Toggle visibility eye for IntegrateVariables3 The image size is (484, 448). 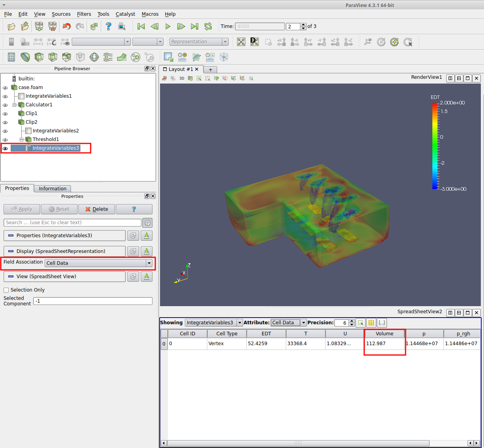point(5,149)
